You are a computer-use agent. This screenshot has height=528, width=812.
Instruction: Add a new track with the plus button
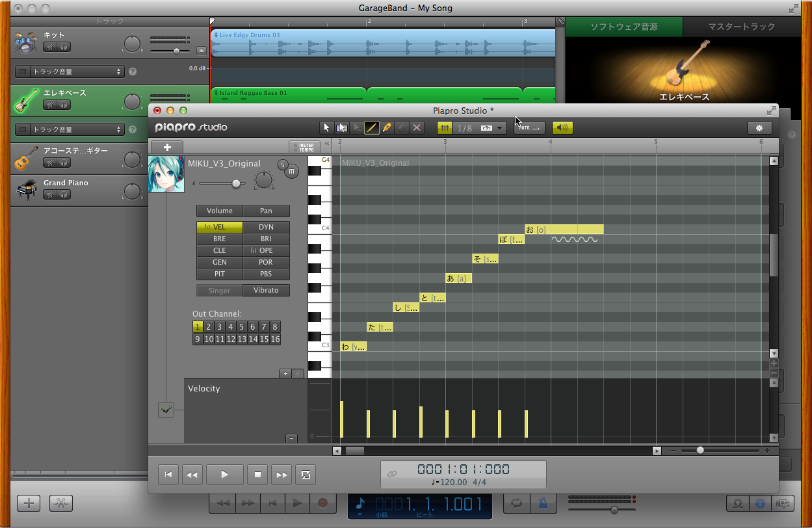pyautogui.click(x=167, y=147)
